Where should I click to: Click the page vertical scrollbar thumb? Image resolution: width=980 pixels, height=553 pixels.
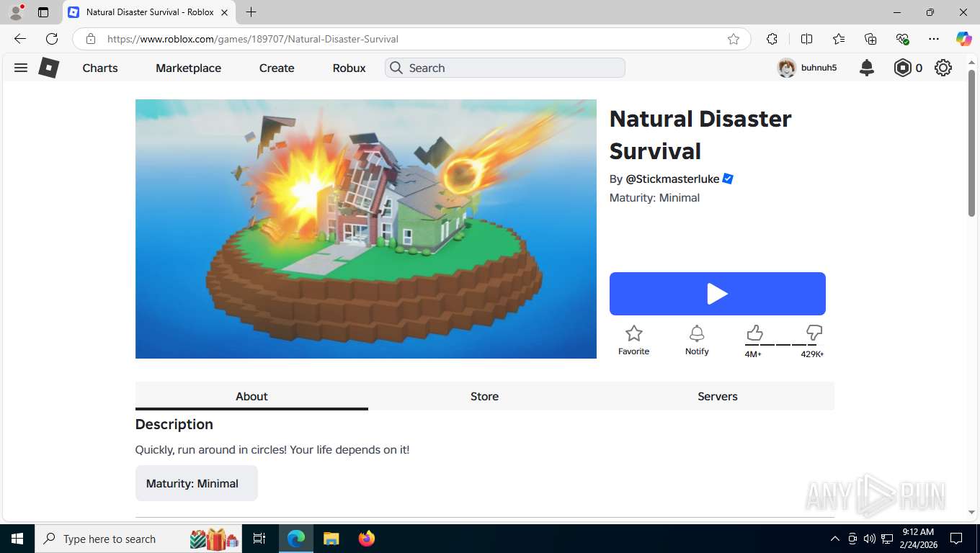click(x=972, y=143)
